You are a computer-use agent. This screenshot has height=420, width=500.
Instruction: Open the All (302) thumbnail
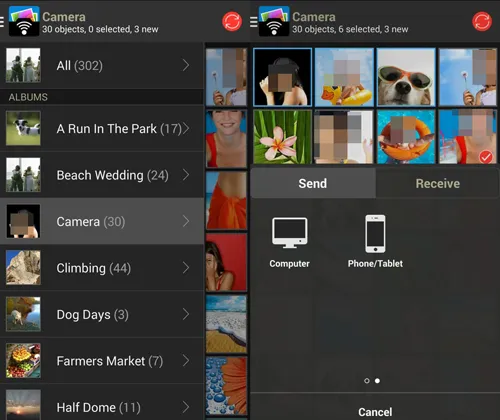coord(23,65)
